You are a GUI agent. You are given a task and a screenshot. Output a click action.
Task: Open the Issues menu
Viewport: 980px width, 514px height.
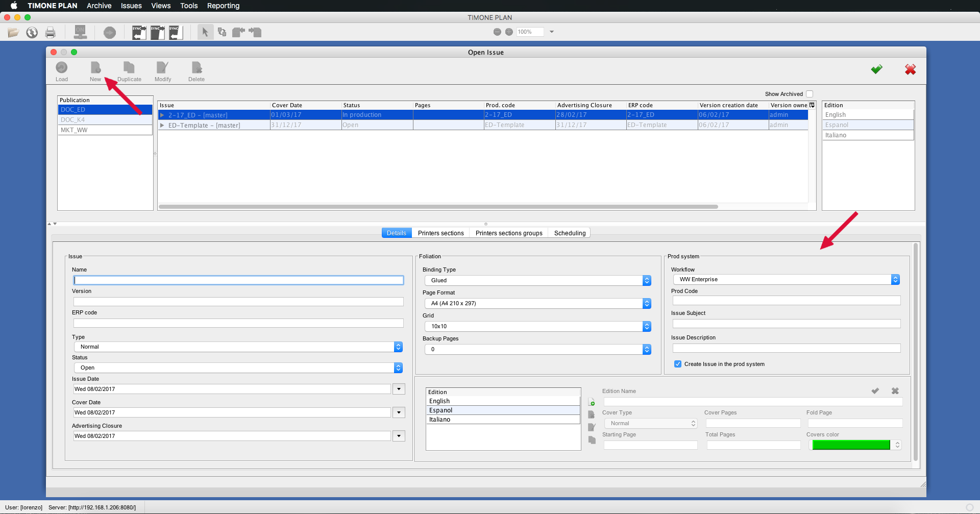pyautogui.click(x=131, y=6)
